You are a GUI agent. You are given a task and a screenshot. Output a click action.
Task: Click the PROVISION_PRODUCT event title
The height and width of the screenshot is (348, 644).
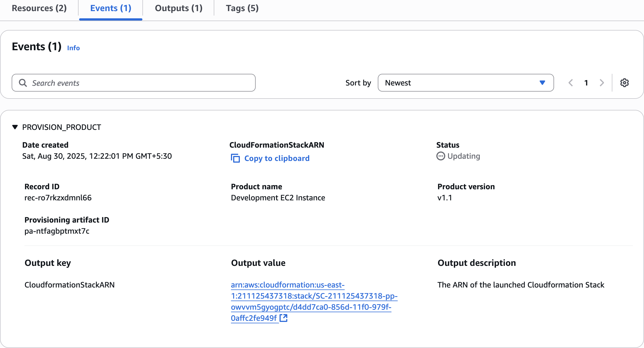click(62, 127)
